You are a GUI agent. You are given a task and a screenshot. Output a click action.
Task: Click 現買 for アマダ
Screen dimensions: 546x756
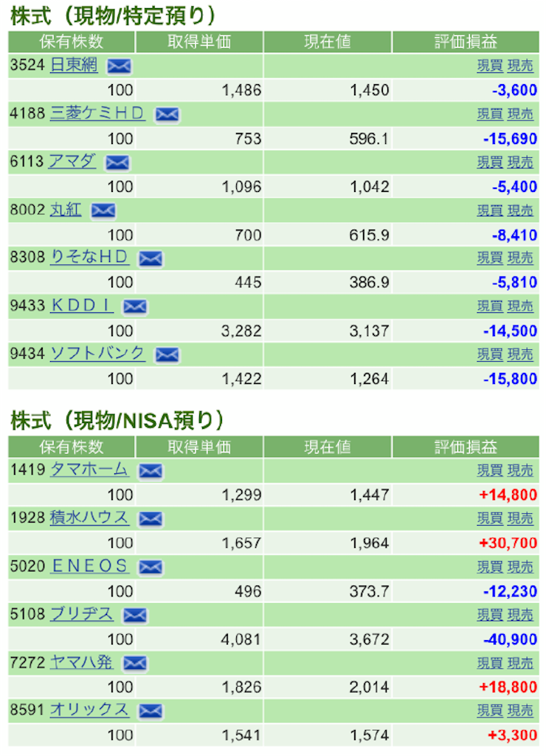pos(490,162)
